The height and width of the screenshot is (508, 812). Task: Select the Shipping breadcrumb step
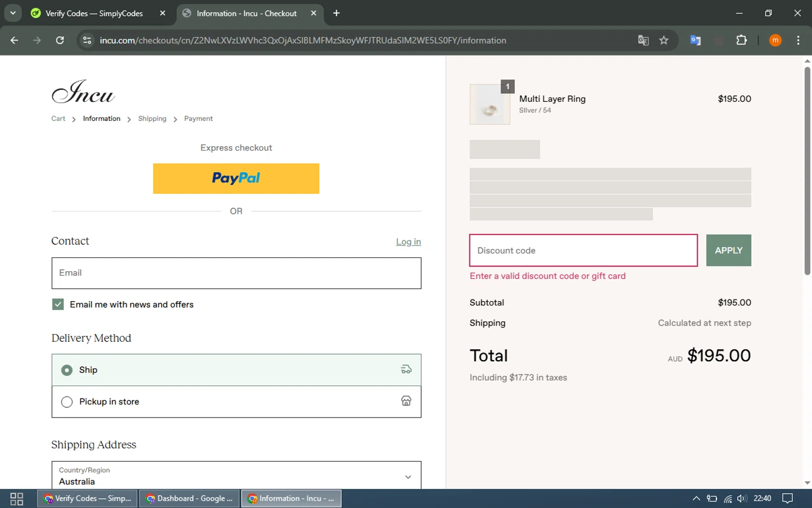(x=152, y=119)
